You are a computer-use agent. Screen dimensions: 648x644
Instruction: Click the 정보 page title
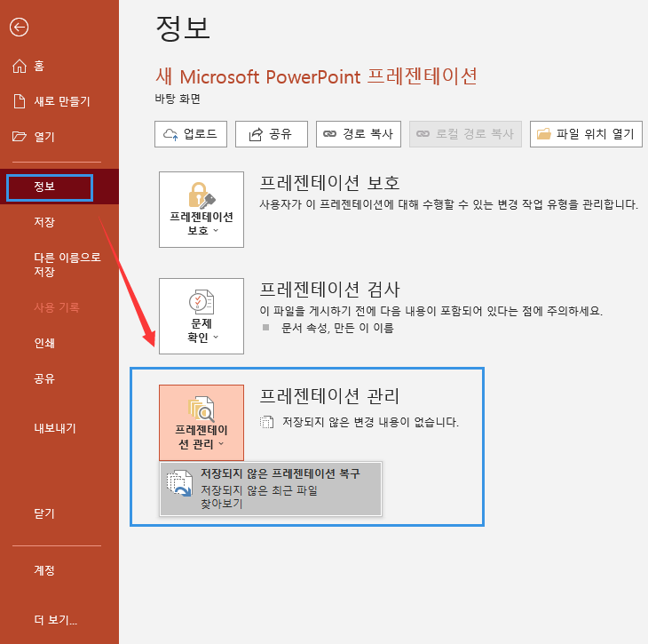coord(183,28)
